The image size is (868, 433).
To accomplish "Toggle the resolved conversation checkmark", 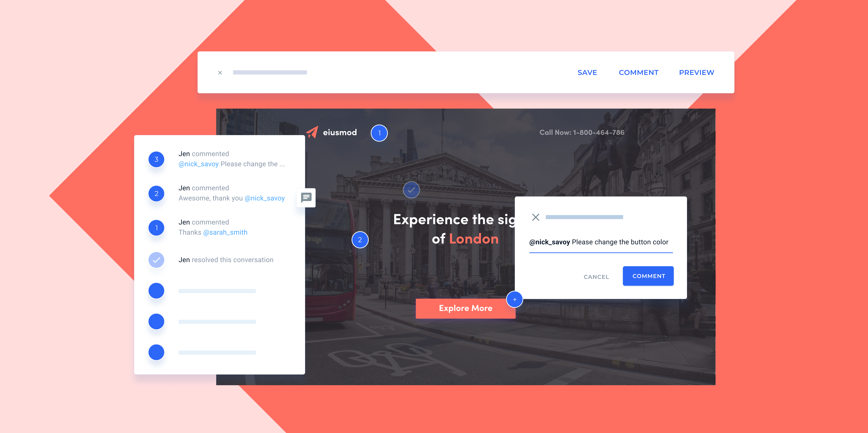I will pos(157,260).
